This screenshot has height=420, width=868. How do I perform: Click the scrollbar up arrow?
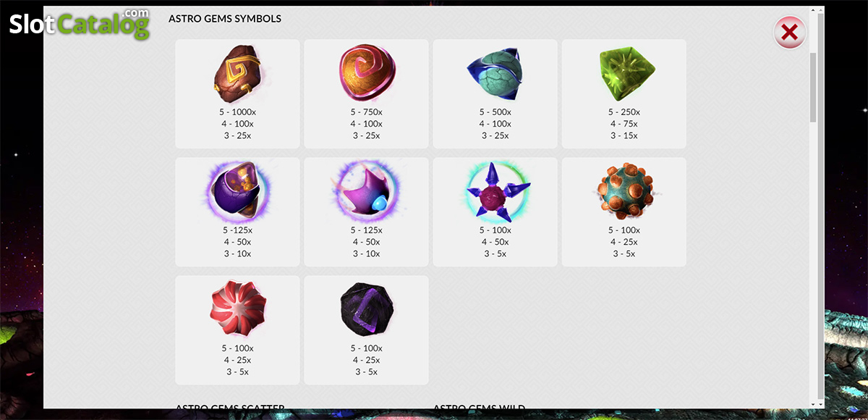coord(813,12)
